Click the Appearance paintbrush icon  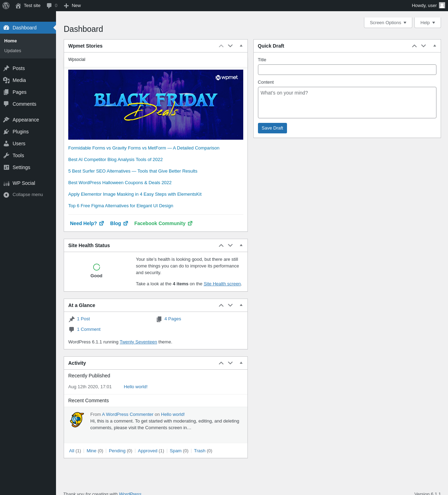[6, 120]
